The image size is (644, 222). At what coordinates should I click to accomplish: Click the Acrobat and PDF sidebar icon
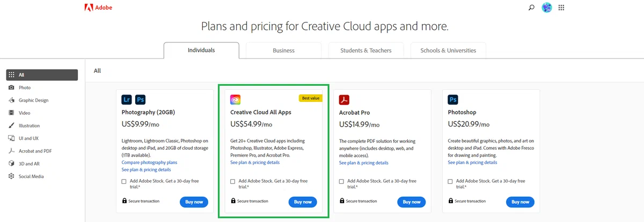click(x=12, y=151)
